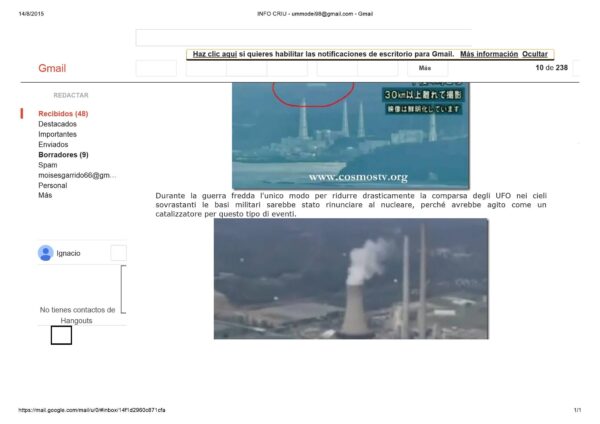Expand the Más section in sidebar
The image size is (600, 424).
pyautogui.click(x=45, y=195)
